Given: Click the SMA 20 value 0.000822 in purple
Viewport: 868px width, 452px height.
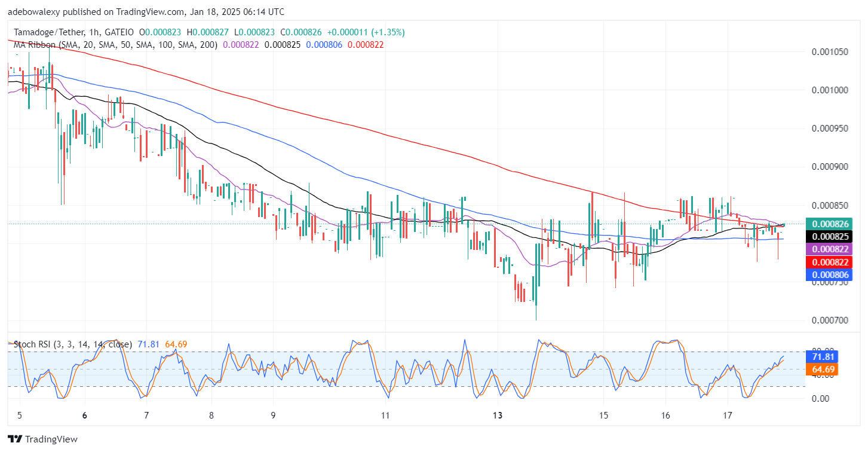Looking at the screenshot, I should [x=241, y=44].
